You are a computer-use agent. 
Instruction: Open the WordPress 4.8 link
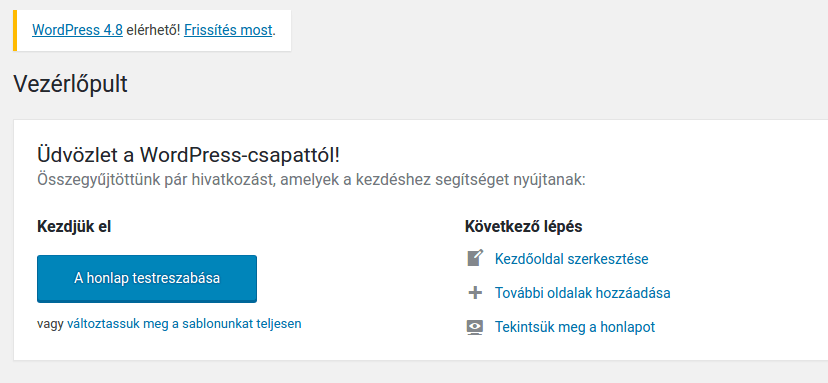pyautogui.click(x=78, y=30)
